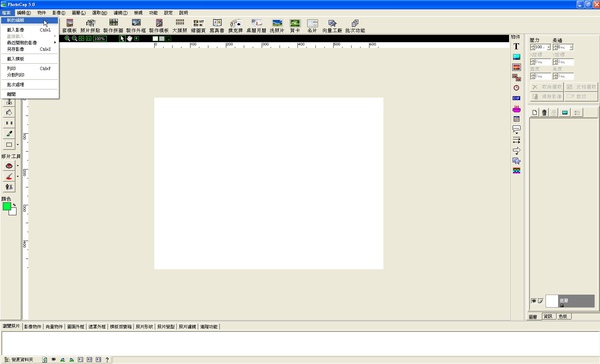Open the 製作模板 template maker
The height and width of the screenshot is (364, 600).
click(159, 26)
